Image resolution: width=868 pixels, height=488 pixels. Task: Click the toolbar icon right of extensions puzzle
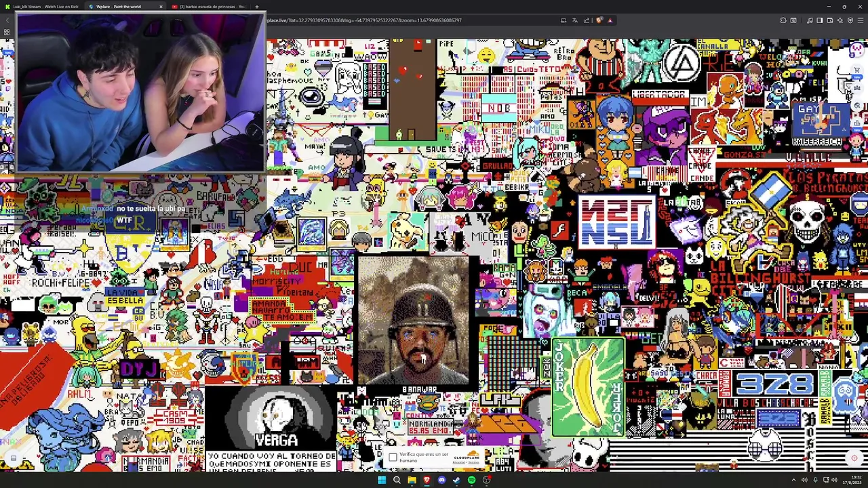point(793,20)
